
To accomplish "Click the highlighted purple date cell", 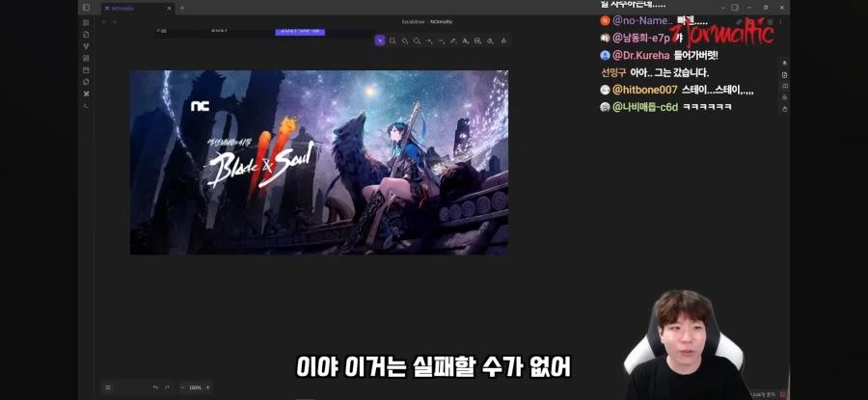I will coord(300,31).
